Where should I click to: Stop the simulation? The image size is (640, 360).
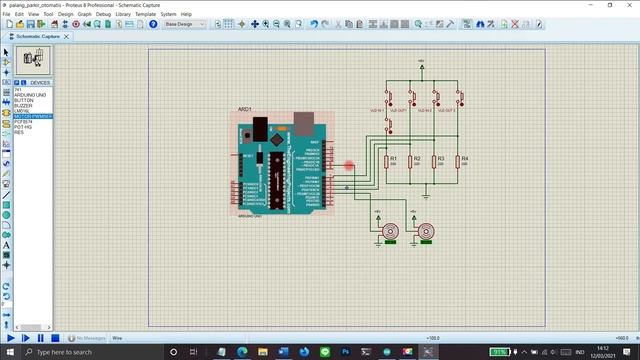click(55, 338)
